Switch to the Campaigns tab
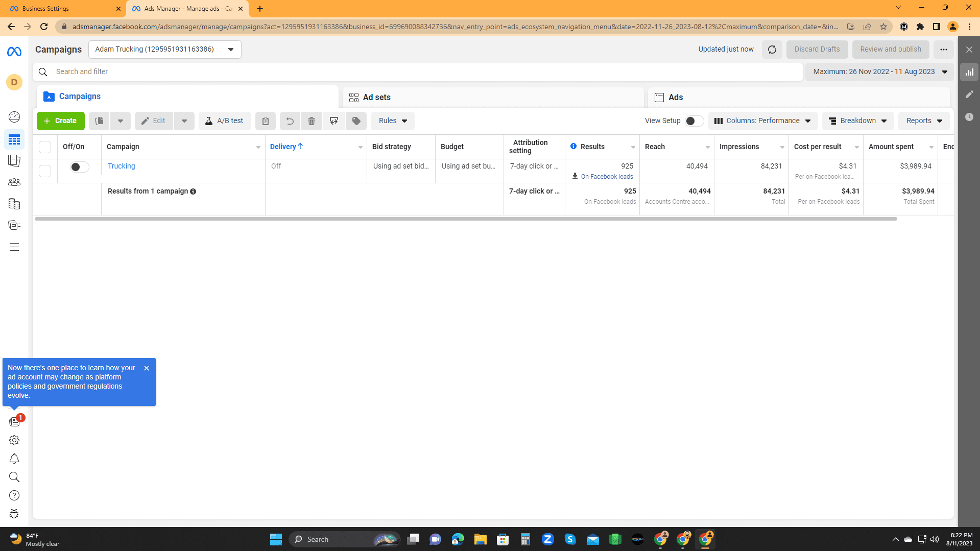This screenshot has height=551, width=980. pos(187,97)
